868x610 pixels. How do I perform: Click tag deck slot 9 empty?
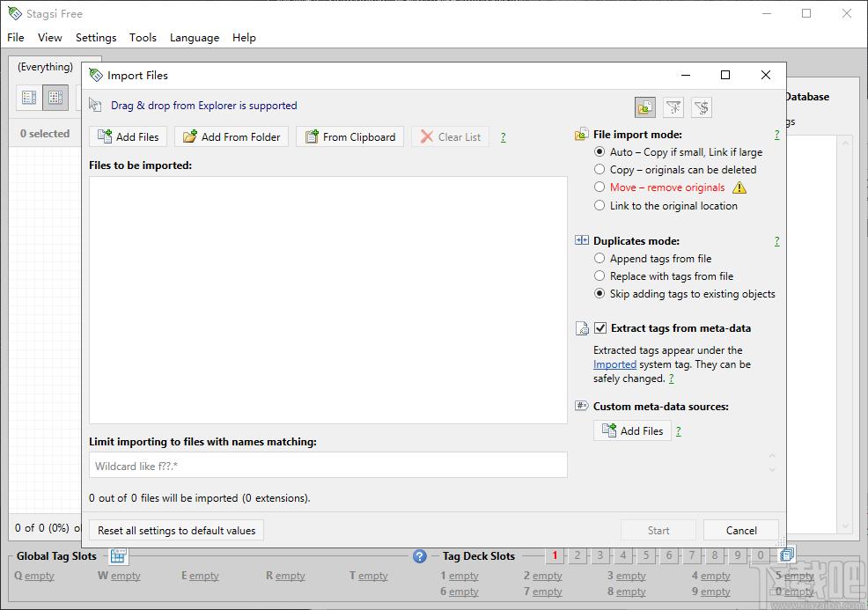[710, 592]
